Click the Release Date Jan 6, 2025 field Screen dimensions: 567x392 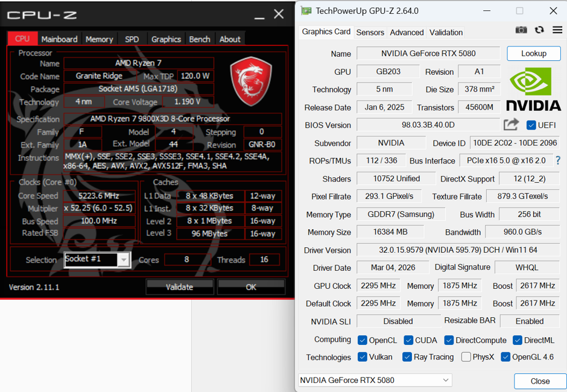click(x=384, y=107)
